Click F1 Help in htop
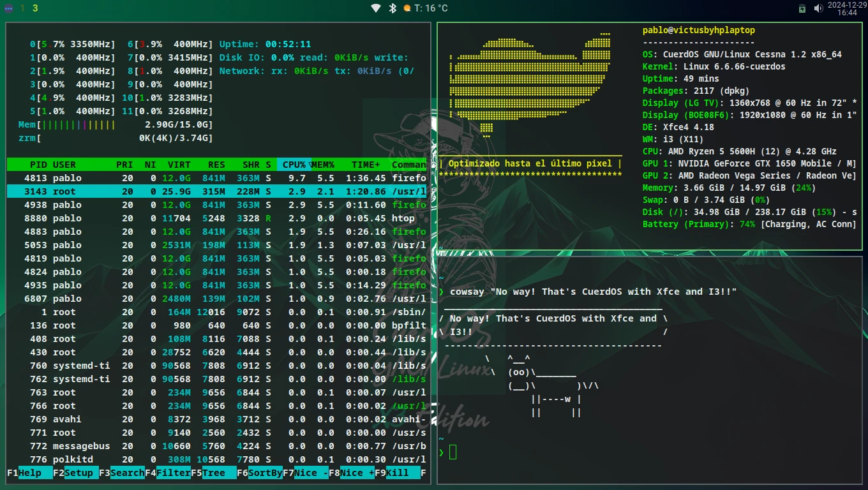 [26, 473]
